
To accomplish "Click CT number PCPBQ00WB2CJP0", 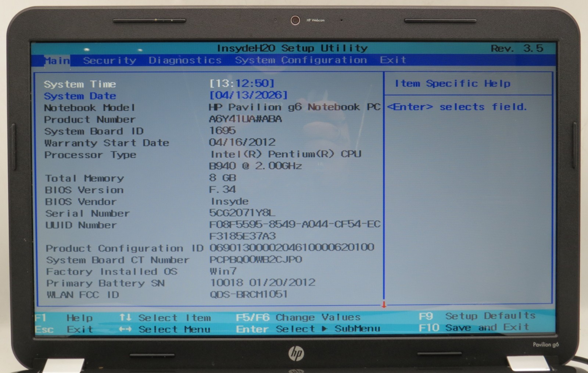I will [x=256, y=259].
